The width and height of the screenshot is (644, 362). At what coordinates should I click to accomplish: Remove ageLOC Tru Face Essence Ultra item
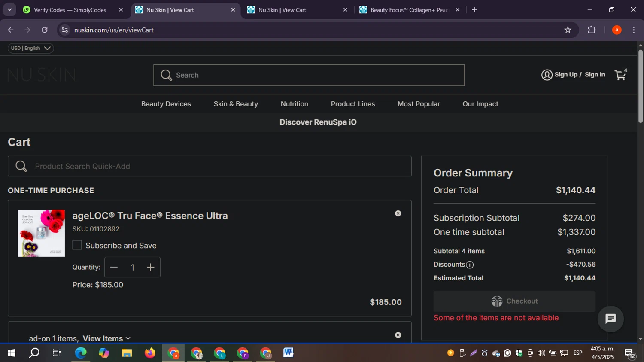[398, 213]
